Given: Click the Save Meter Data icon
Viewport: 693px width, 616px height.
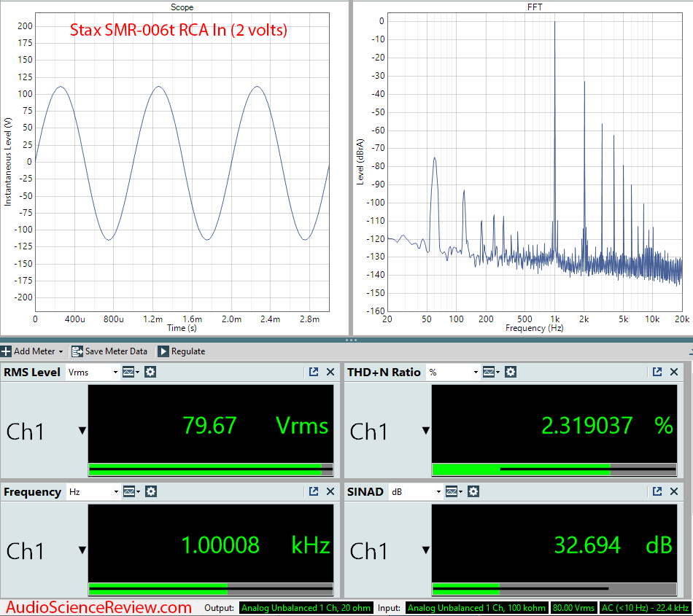Looking at the screenshot, I should tap(77, 351).
